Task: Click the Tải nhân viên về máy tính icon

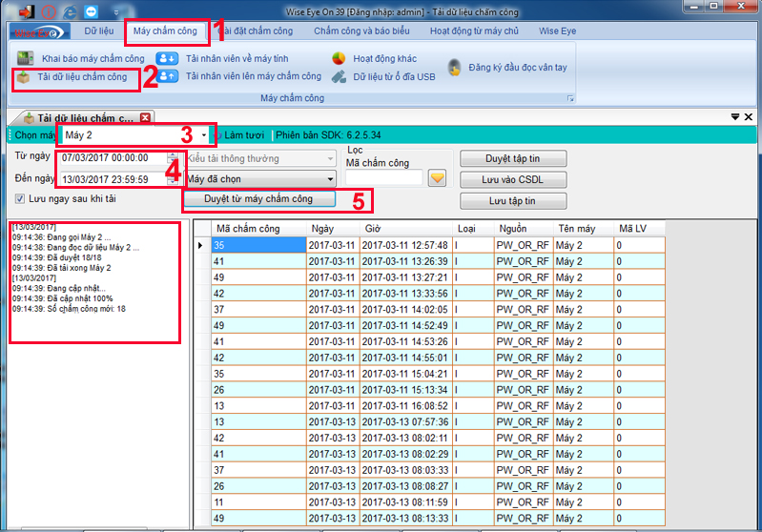Action: tap(167, 59)
